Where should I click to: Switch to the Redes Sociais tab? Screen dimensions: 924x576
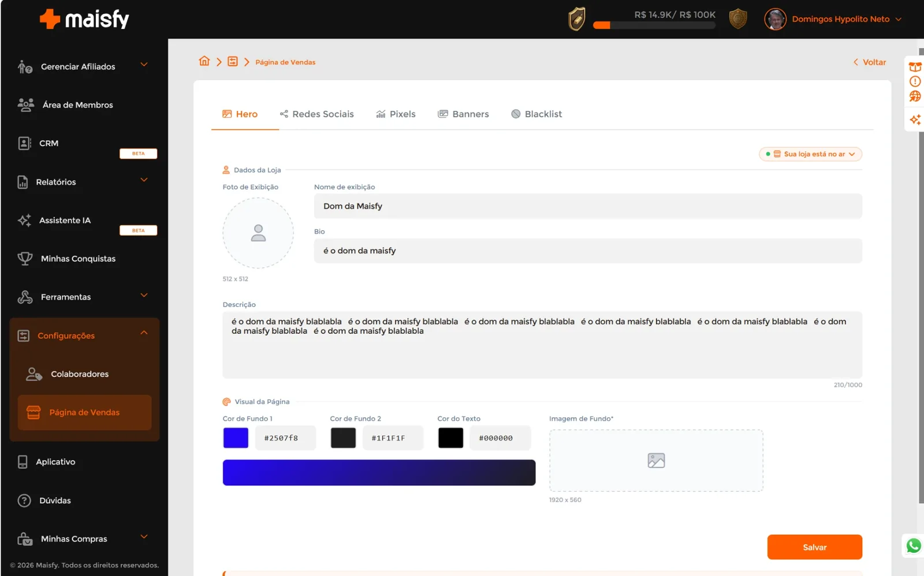coord(316,114)
